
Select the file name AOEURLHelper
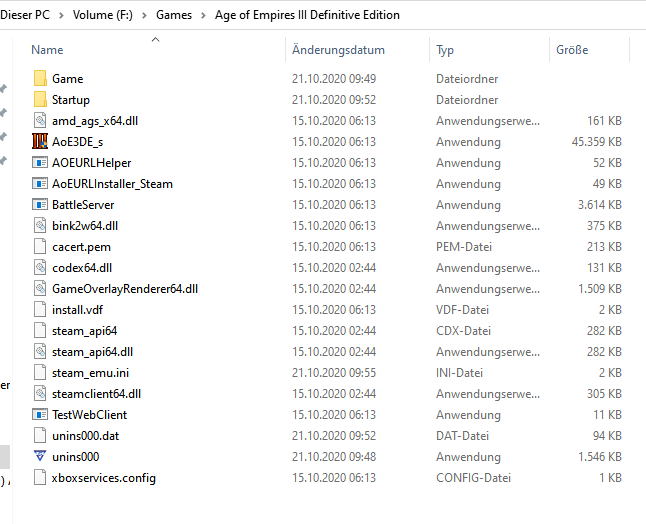(x=91, y=163)
